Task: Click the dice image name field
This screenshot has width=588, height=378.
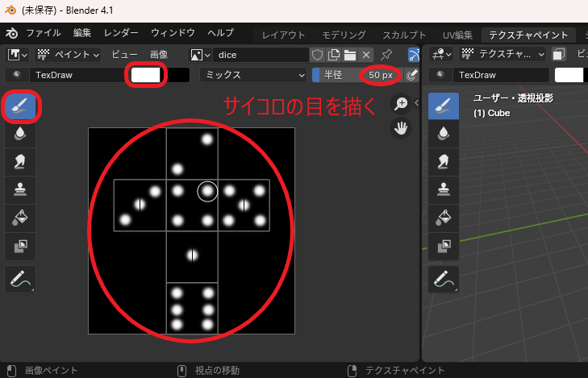Action: (261, 55)
